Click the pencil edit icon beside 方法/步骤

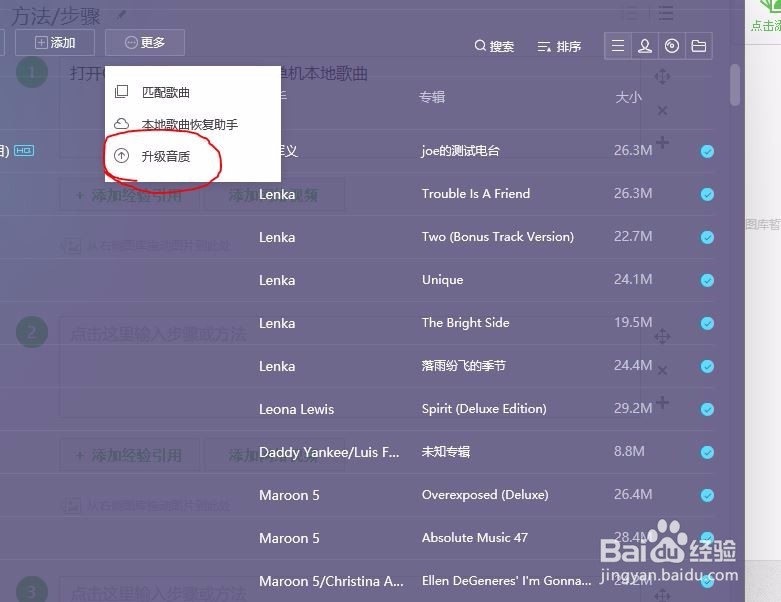tap(121, 15)
